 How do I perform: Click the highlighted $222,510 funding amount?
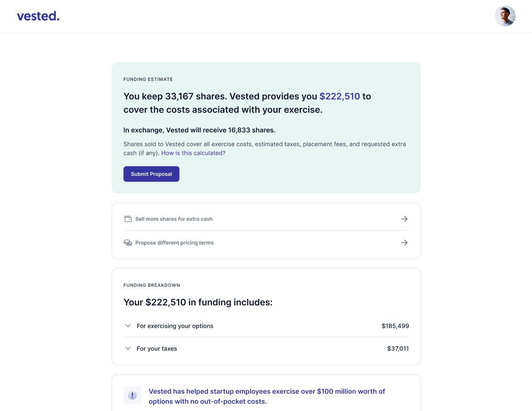(339, 96)
